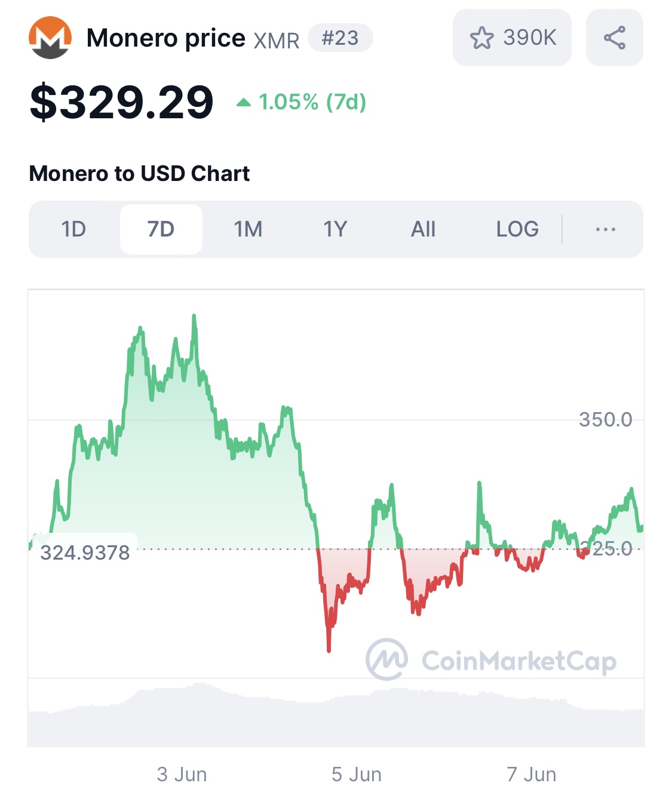Viewport: 672px width, 789px height.
Task: Tap the green 7d change arrow
Action: [x=244, y=102]
